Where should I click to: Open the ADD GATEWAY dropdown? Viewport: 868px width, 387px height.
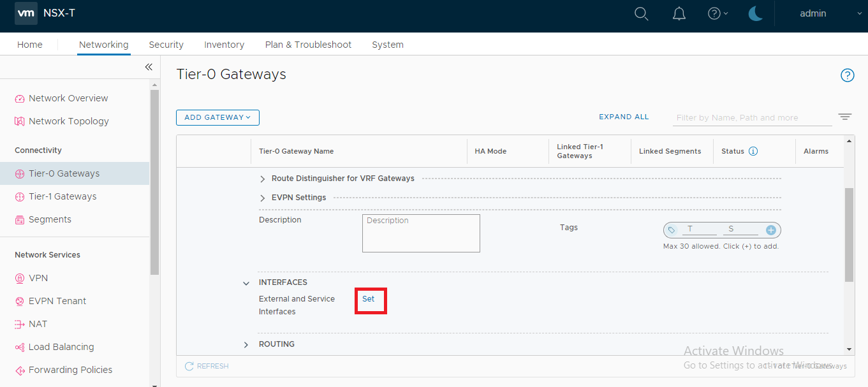click(217, 117)
